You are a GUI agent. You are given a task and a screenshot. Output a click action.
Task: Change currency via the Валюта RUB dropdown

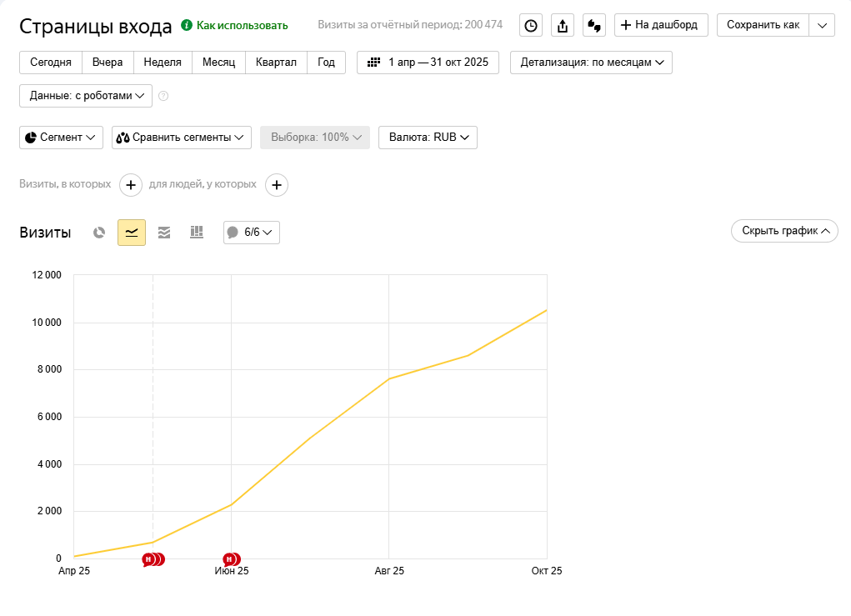pyautogui.click(x=428, y=137)
